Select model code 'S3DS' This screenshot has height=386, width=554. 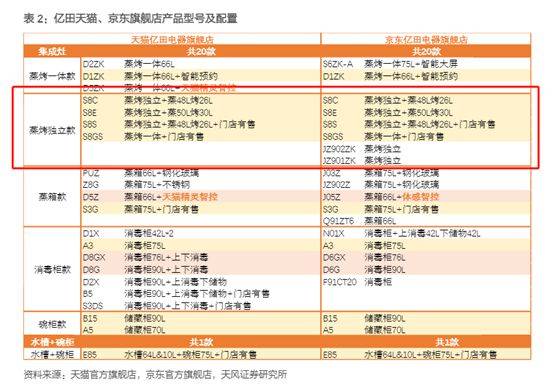pyautogui.click(x=93, y=306)
